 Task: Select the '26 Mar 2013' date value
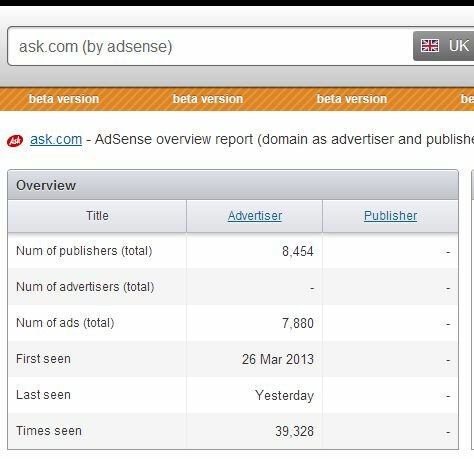click(278, 360)
